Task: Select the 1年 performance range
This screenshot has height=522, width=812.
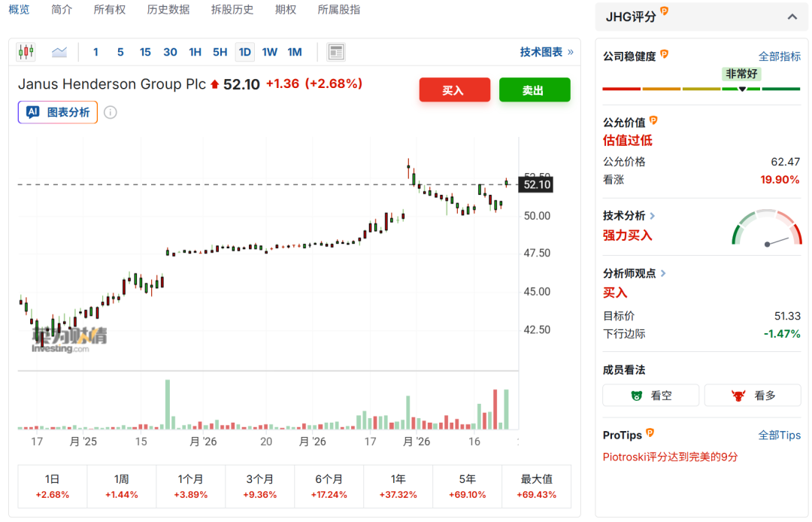Action: pyautogui.click(x=398, y=486)
